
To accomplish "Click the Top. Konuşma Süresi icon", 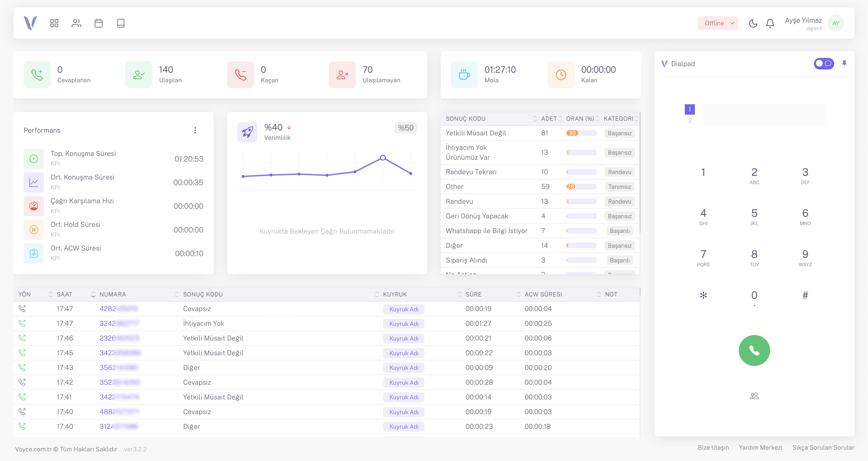I will [x=34, y=159].
